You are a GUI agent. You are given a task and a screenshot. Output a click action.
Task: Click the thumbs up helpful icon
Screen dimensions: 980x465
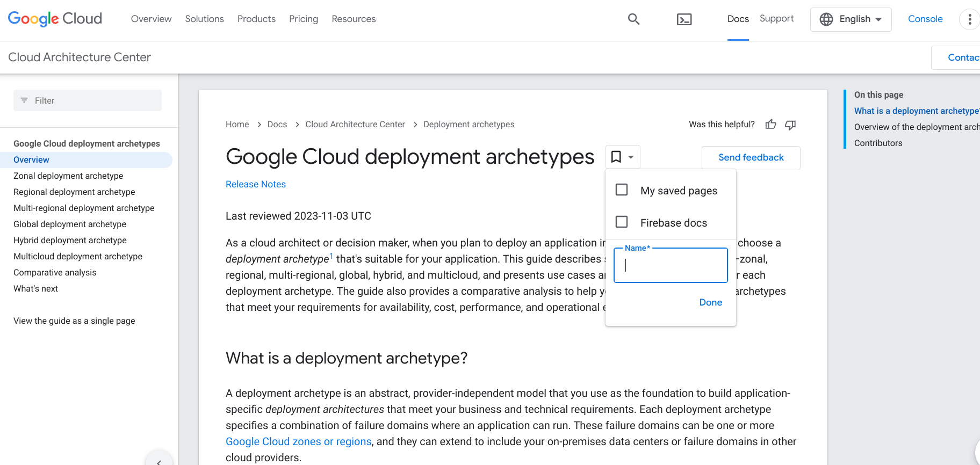(x=770, y=125)
